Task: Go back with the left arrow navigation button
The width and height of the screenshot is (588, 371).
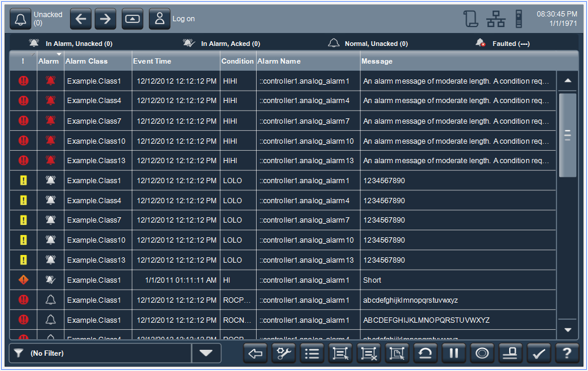Action: pos(81,19)
